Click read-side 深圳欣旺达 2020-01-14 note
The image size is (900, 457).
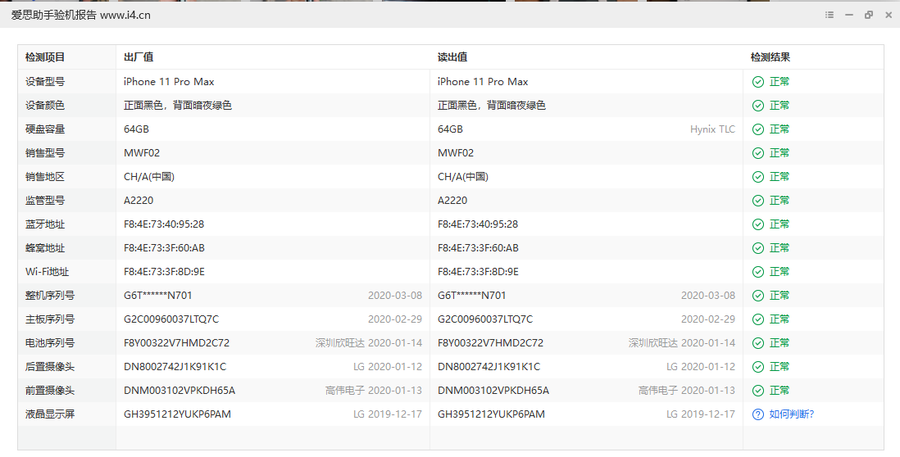coord(682,343)
